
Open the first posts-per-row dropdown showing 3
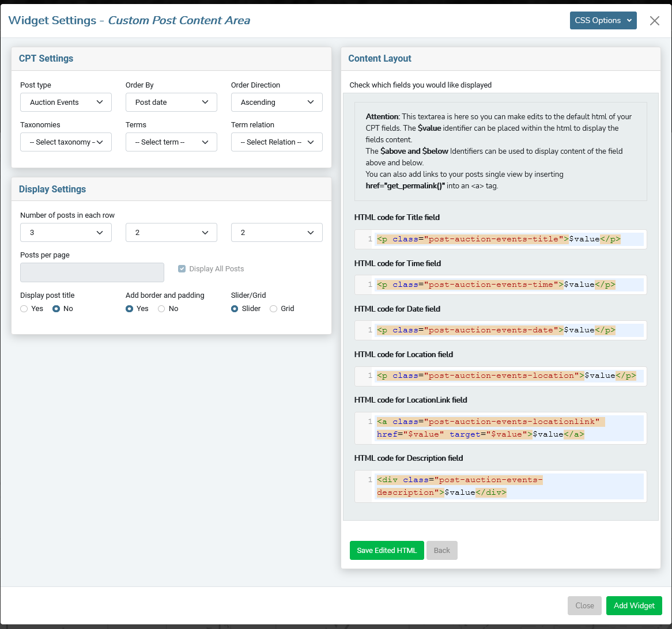click(x=66, y=233)
